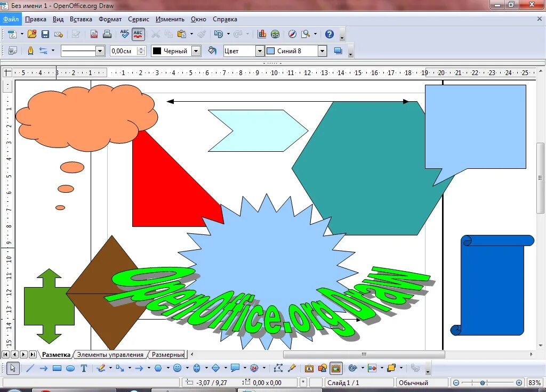546x392 pixels.
Task: Select the arrow-ended line tool
Action: tap(44, 368)
